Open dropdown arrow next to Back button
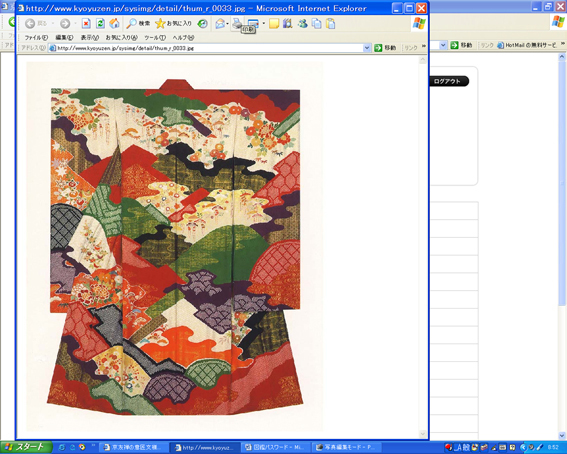Screen dimensions: 567x454 [53, 23]
